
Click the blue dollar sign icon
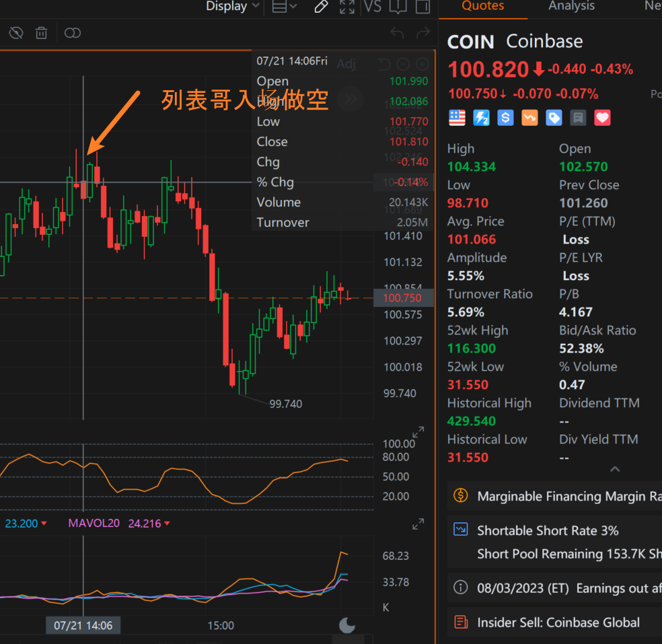pyautogui.click(x=505, y=118)
